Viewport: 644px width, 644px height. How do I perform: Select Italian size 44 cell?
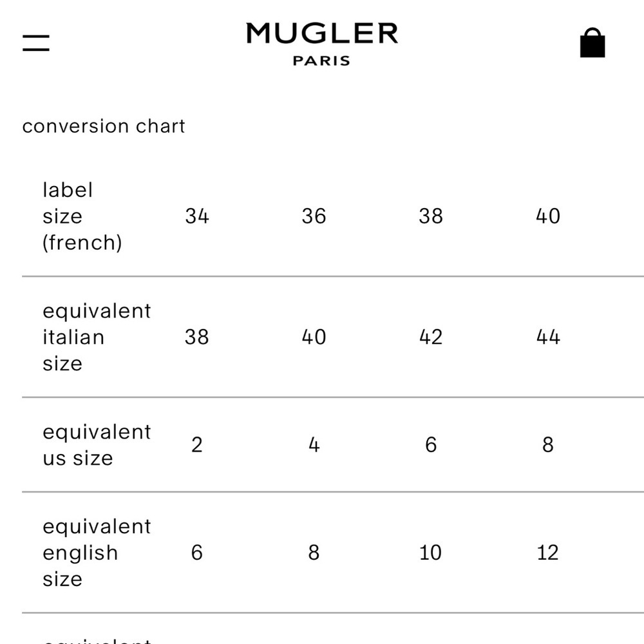point(548,337)
